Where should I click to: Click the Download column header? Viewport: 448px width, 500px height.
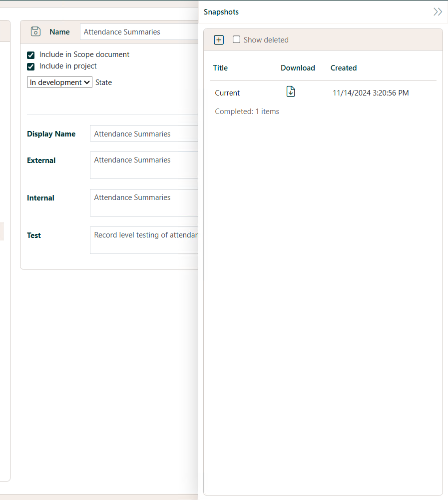(298, 68)
